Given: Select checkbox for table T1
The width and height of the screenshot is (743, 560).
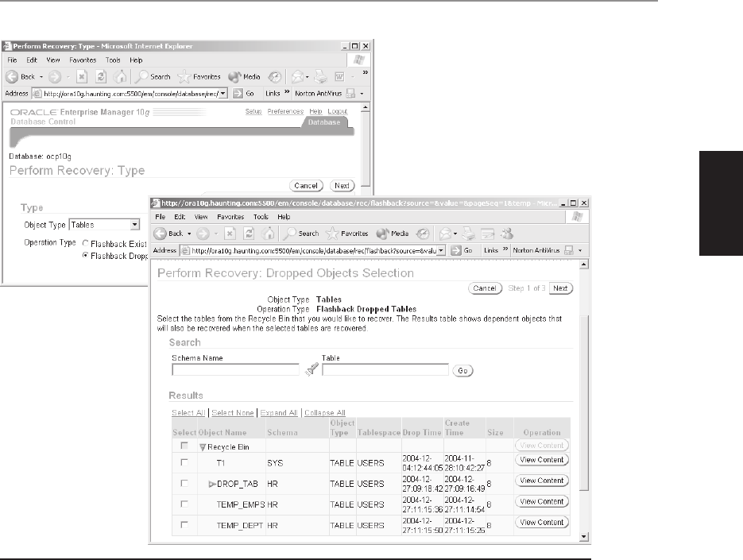Looking at the screenshot, I should pyautogui.click(x=184, y=462).
